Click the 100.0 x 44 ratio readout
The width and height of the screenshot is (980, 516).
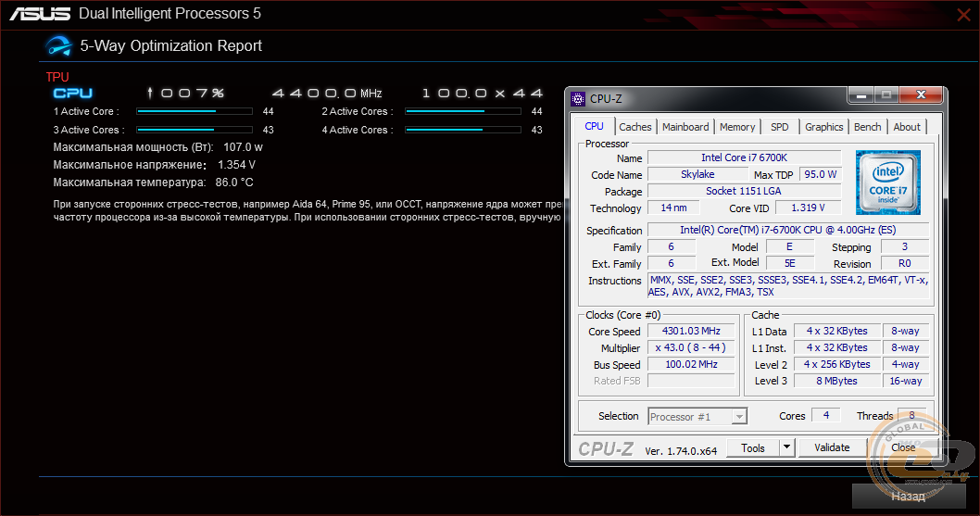pos(482,94)
